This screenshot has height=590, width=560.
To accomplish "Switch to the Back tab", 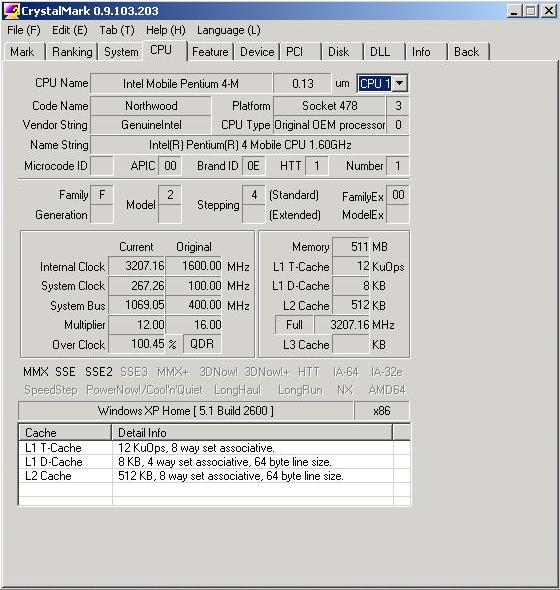I will tap(468, 52).
